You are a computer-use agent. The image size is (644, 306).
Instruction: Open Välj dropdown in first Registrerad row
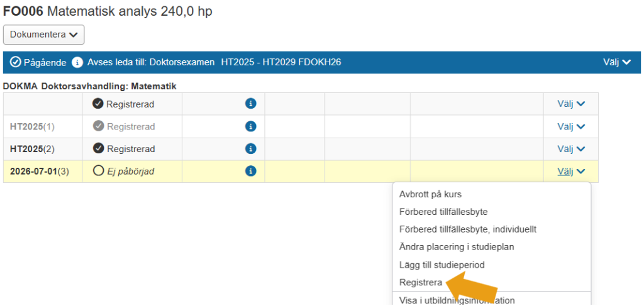coord(571,104)
